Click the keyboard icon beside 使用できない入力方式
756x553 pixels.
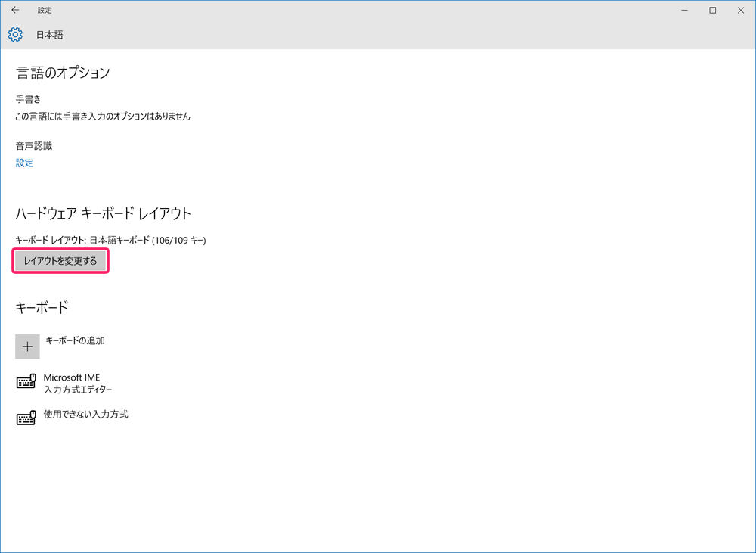pyautogui.click(x=26, y=418)
